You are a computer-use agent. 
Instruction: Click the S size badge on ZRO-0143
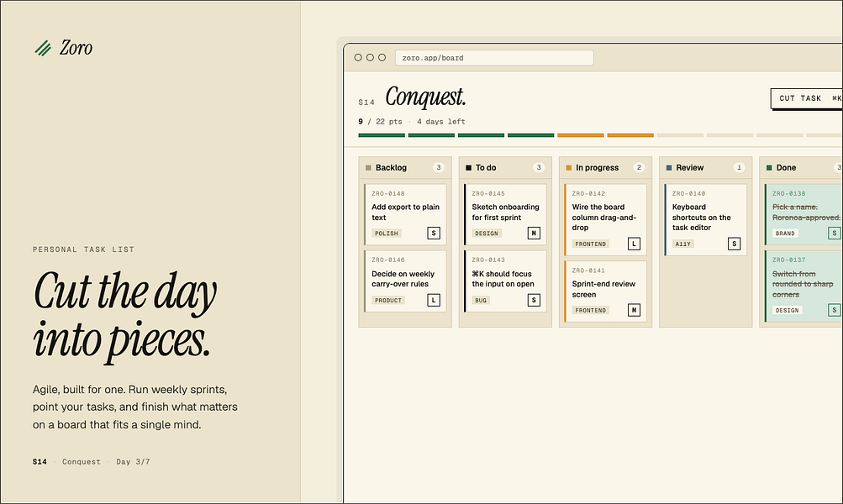pyautogui.click(x=534, y=301)
